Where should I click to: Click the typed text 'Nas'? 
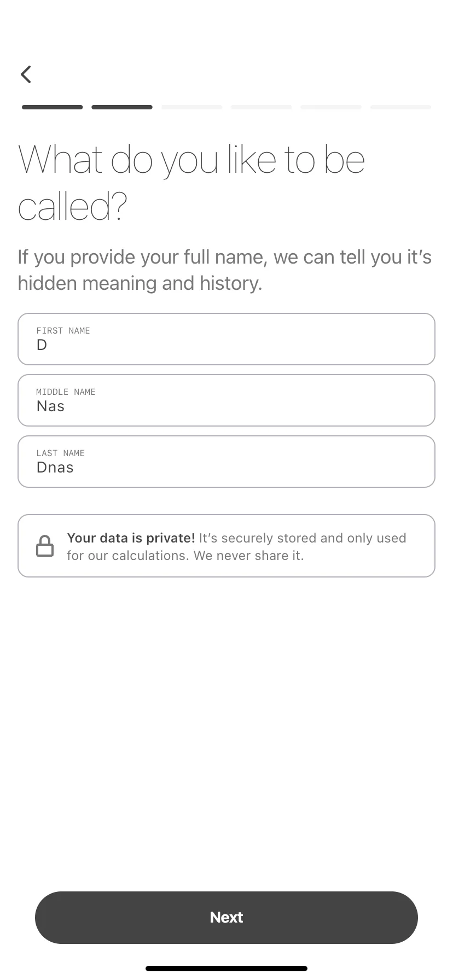pos(50,406)
